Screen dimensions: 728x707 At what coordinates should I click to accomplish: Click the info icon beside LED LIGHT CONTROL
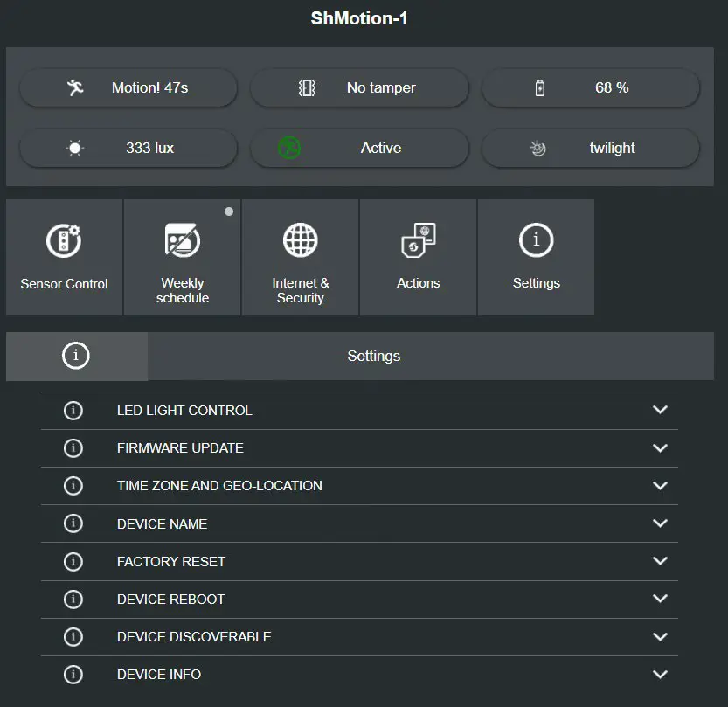click(73, 410)
